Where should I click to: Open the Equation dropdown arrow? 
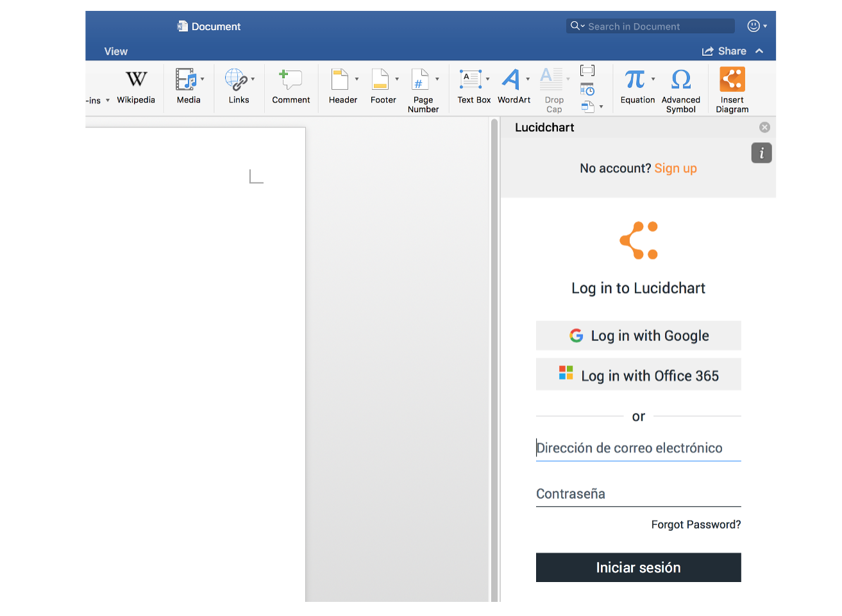[x=653, y=79]
